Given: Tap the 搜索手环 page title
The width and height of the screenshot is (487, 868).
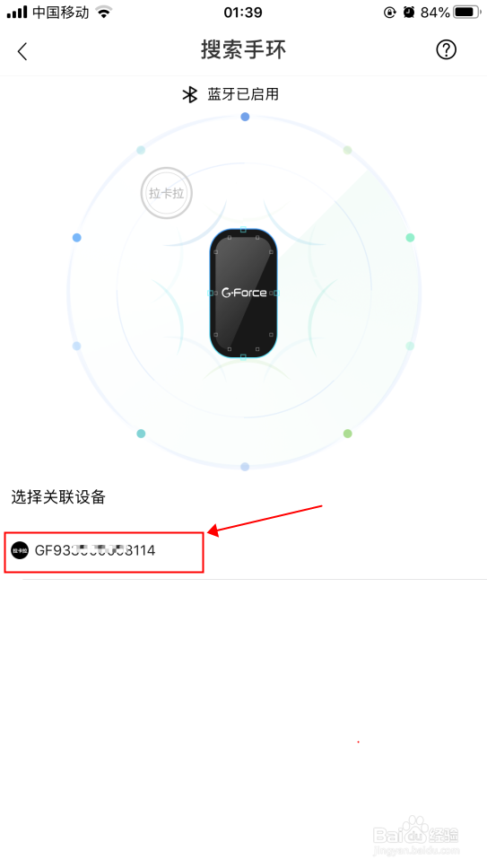Looking at the screenshot, I should pyautogui.click(x=244, y=50).
